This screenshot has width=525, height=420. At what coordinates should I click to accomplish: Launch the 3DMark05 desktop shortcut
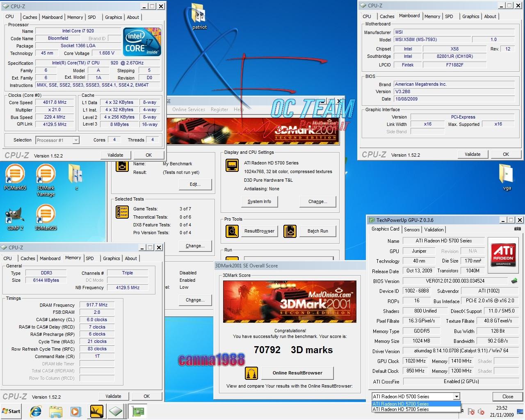click(46, 218)
